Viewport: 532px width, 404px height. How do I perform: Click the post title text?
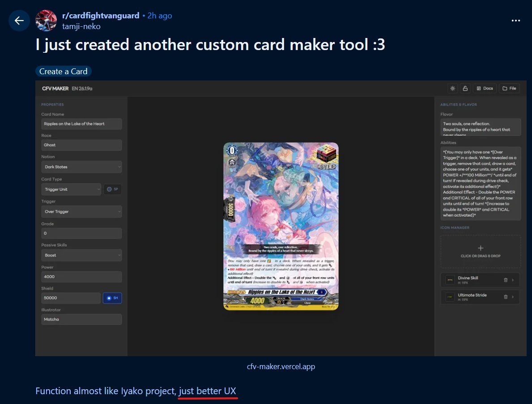(210, 45)
